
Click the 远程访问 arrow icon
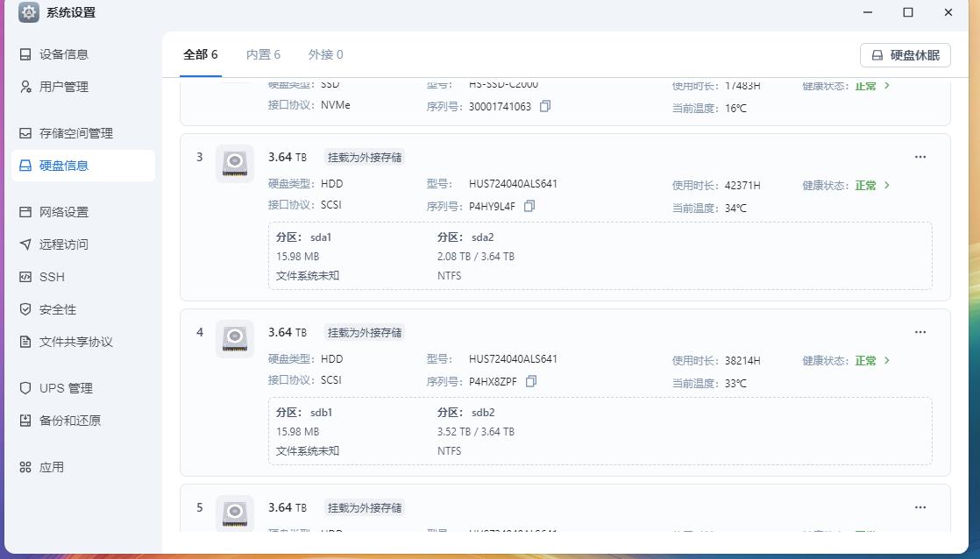click(25, 244)
